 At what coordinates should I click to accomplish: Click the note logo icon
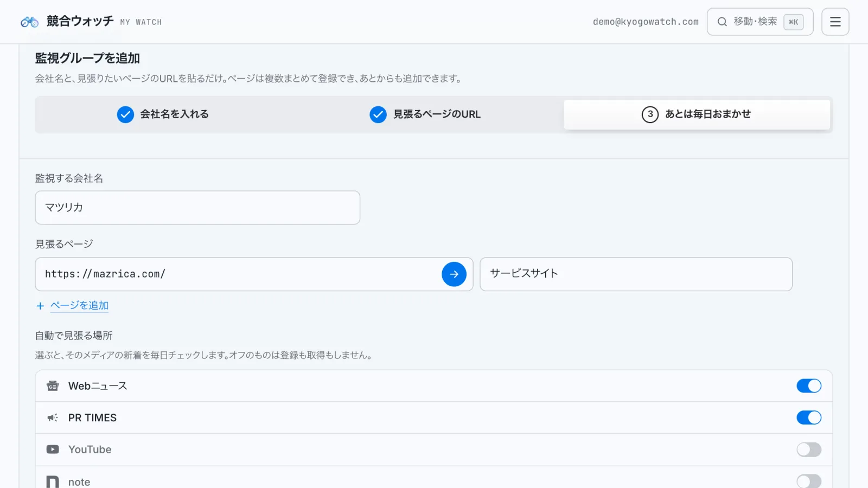[53, 481]
